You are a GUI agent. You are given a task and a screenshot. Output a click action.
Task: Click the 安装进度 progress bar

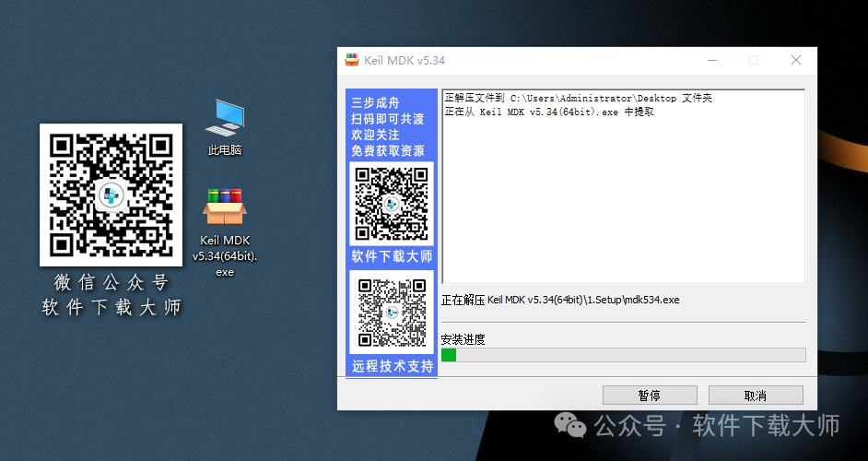[x=623, y=355]
